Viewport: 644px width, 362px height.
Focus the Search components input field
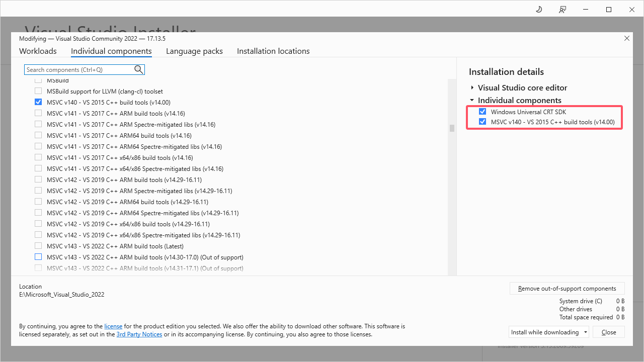78,70
